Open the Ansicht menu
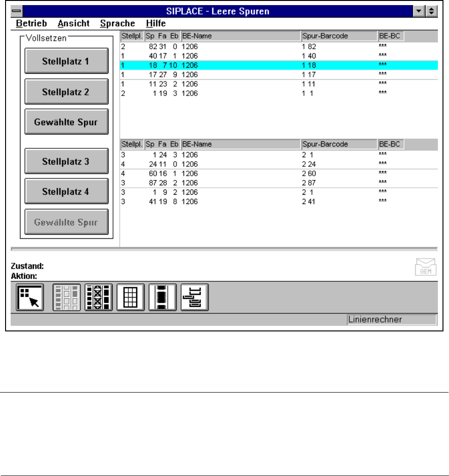This screenshot has height=476, width=449. 74,23
